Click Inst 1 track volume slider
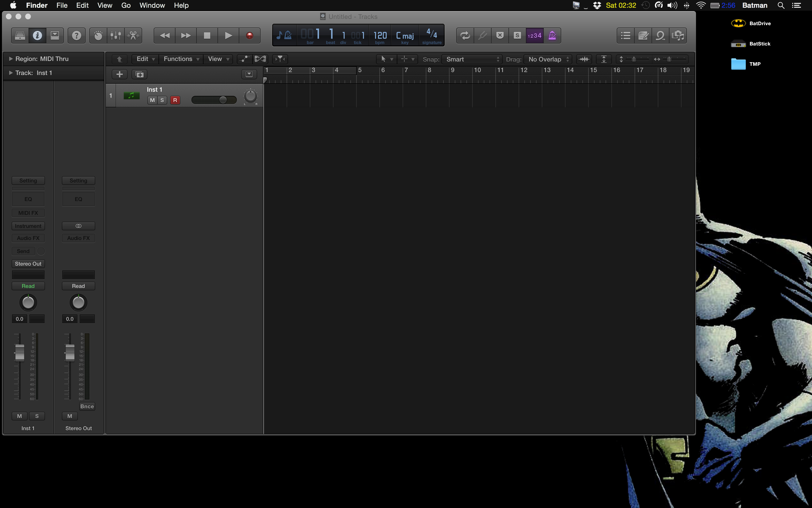The image size is (812, 508). pos(214,100)
